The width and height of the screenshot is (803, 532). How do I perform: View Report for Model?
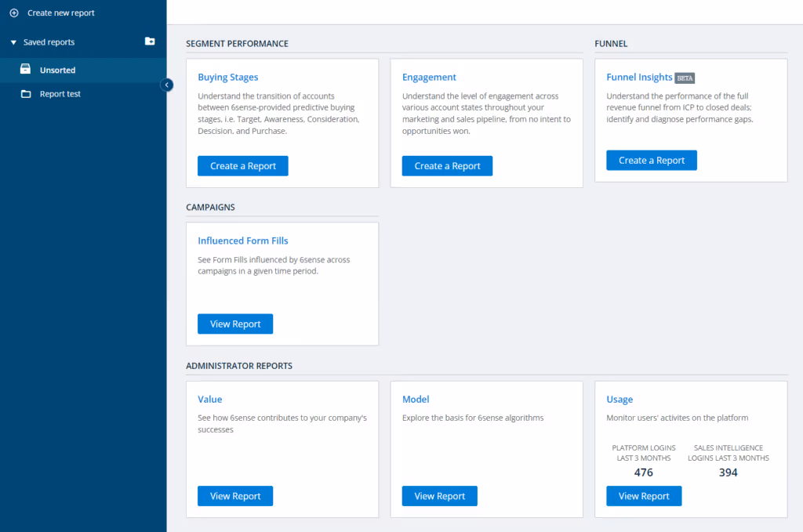(439, 496)
